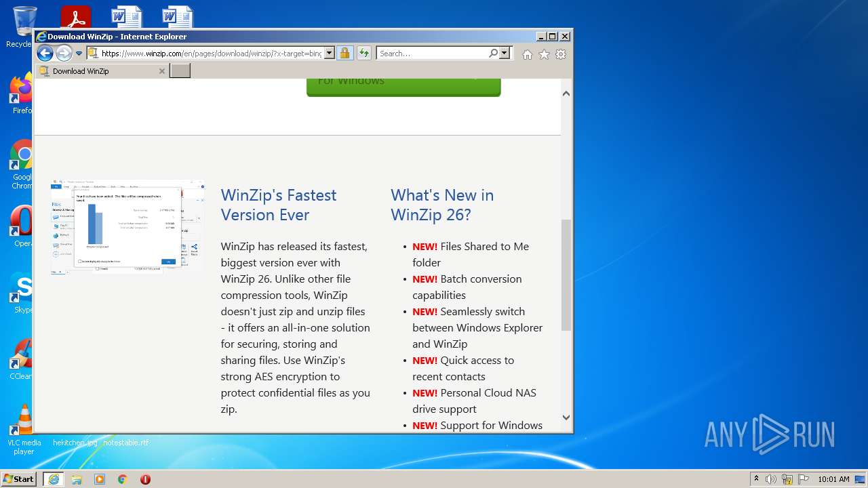The width and height of the screenshot is (868, 488).
Task: Go back using the Internet Explorer Back arrow
Action: 45,54
